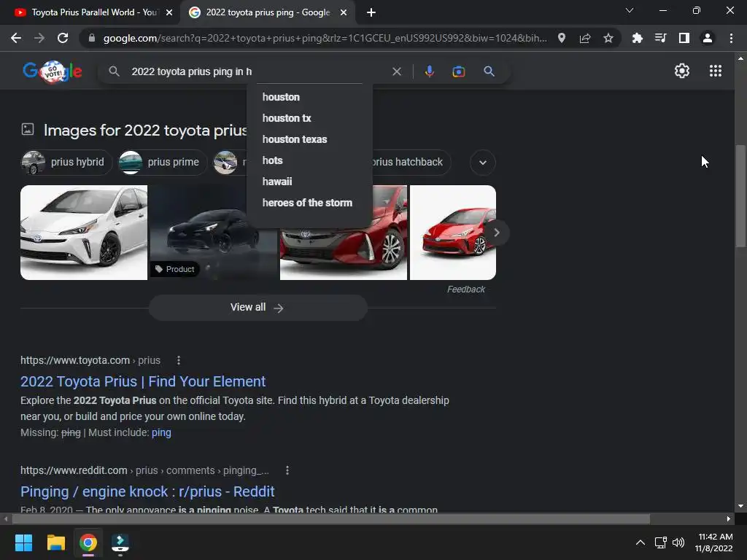Image resolution: width=747 pixels, height=560 pixels.
Task: Choose 'heroes of the storm' suggestion
Action: (309, 203)
